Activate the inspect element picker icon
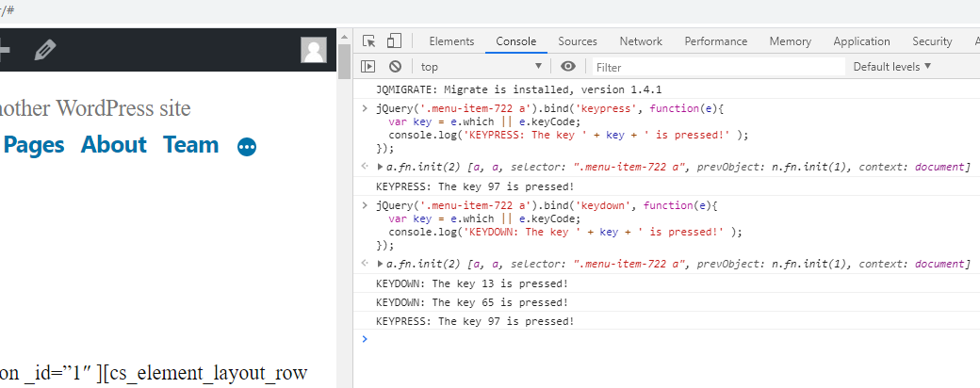The width and height of the screenshot is (980, 388). [368, 41]
